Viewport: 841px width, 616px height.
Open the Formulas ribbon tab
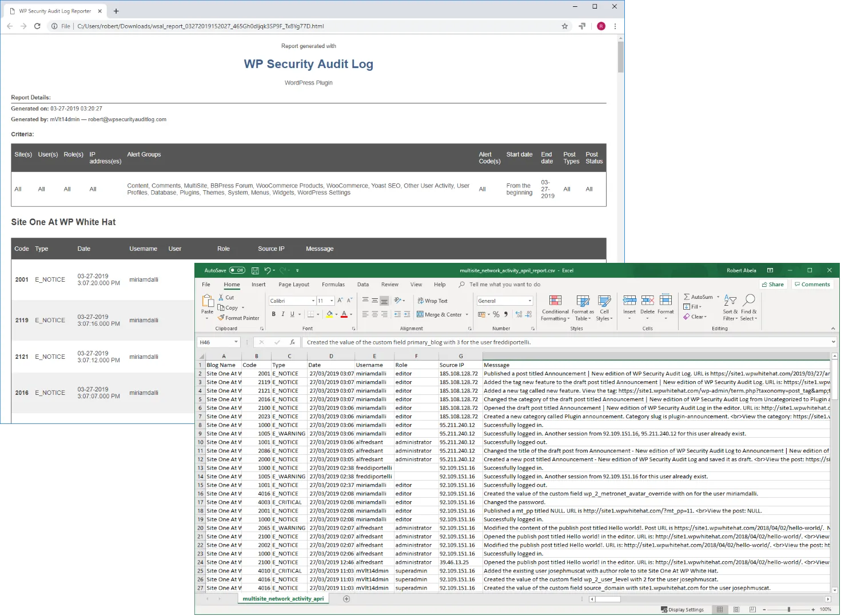click(333, 285)
